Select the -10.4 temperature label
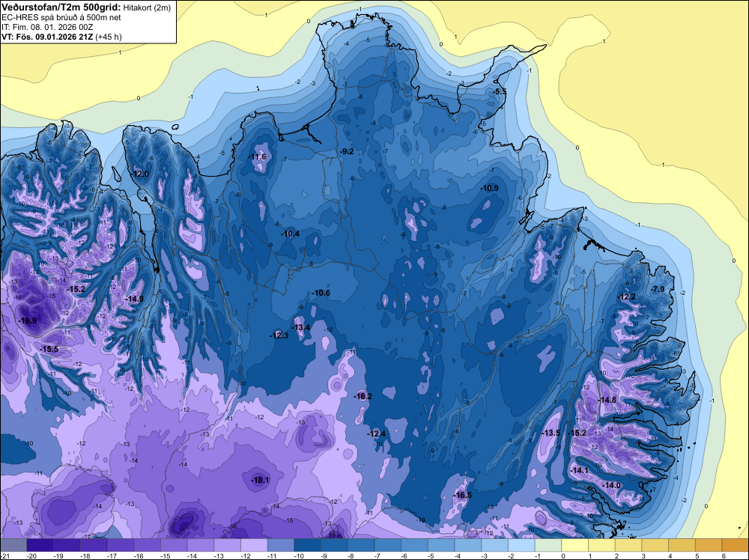The image size is (749, 560). pyautogui.click(x=291, y=234)
